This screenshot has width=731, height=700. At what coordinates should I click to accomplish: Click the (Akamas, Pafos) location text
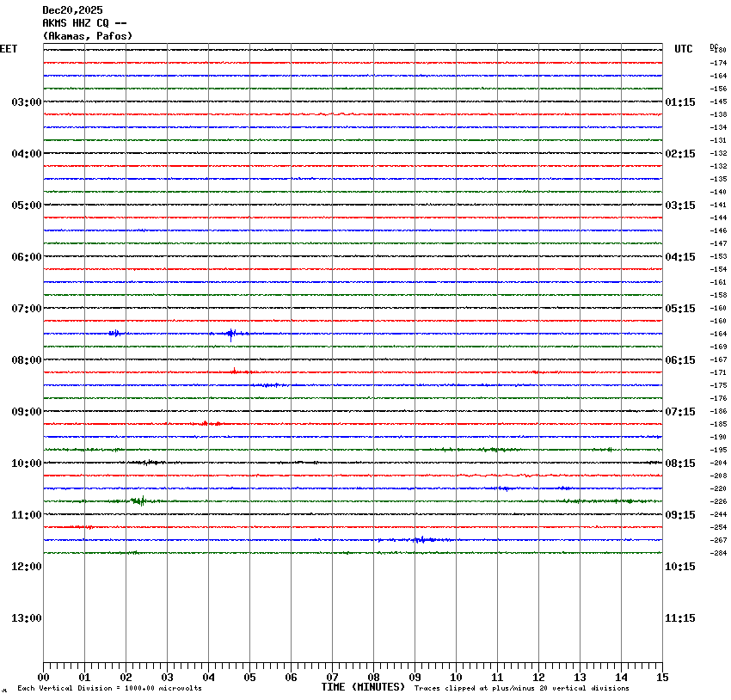87,36
